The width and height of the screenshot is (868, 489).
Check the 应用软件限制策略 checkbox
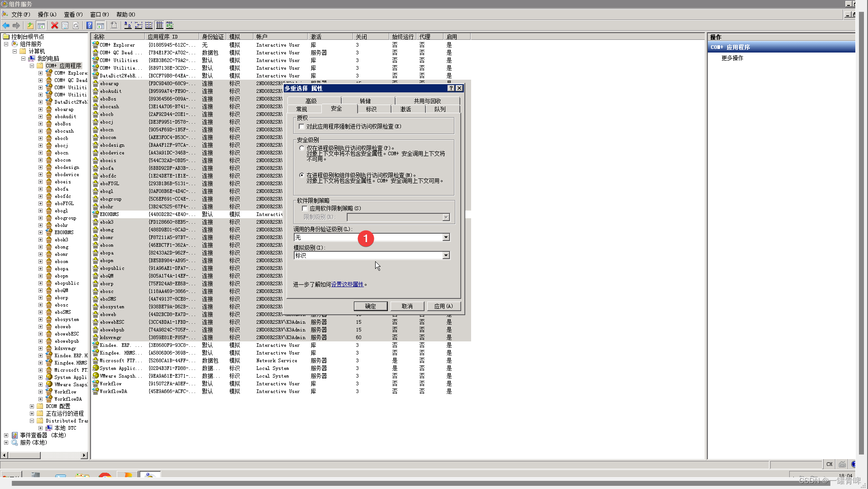click(x=305, y=208)
